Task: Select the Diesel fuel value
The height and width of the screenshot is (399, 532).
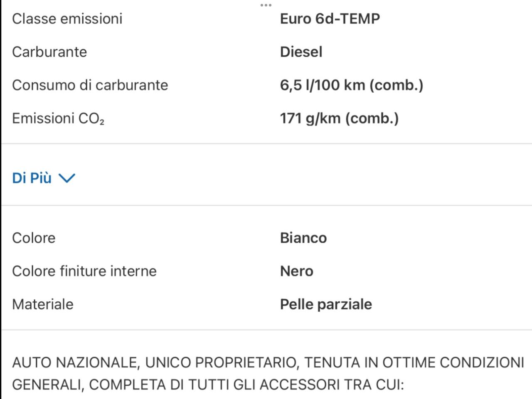Action: 301,52
